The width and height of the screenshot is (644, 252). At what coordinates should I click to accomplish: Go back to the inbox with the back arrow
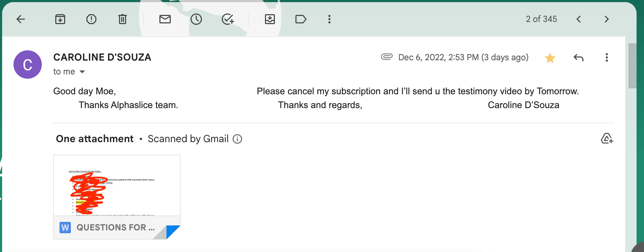tap(21, 19)
